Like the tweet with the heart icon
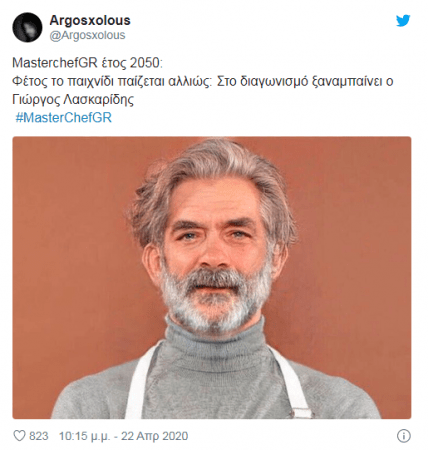428x450 pixels. pyautogui.click(x=19, y=436)
